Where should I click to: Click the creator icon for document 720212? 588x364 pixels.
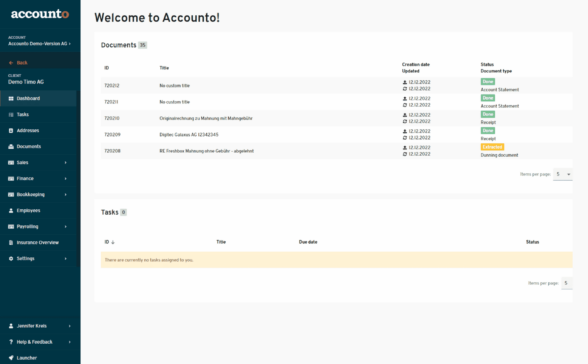coord(405,82)
